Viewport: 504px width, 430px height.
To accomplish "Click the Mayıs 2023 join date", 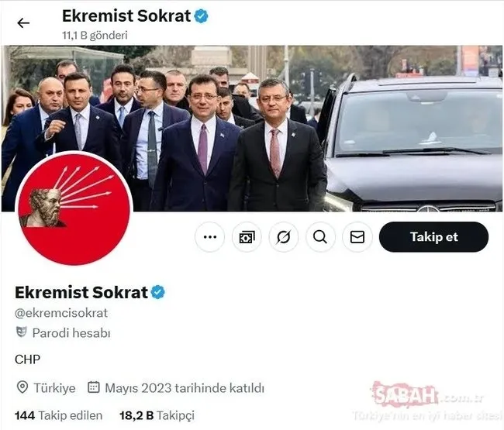I will pyautogui.click(x=185, y=388).
